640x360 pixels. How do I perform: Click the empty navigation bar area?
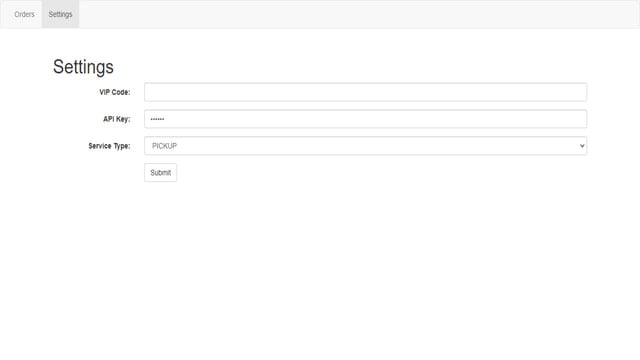point(359,14)
